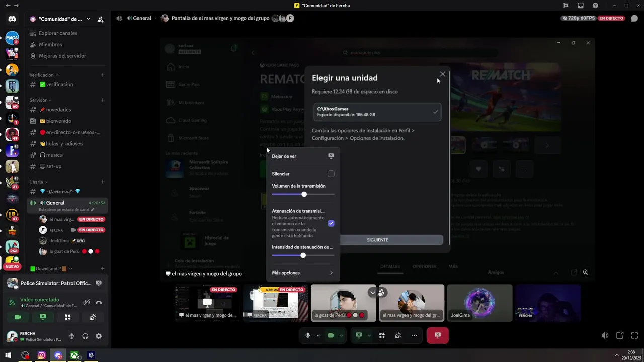
Task: Open Discord help question mark icon
Action: pyautogui.click(x=596, y=6)
